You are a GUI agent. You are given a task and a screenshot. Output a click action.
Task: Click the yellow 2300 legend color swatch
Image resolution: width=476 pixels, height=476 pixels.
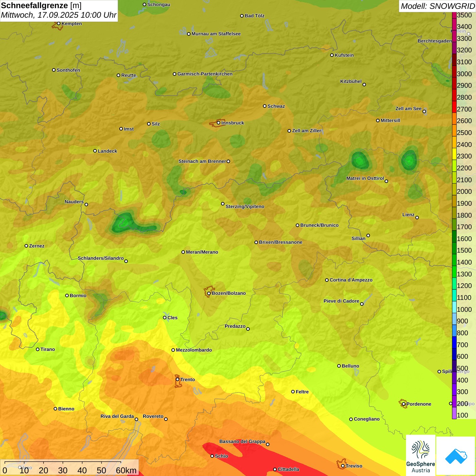click(454, 154)
